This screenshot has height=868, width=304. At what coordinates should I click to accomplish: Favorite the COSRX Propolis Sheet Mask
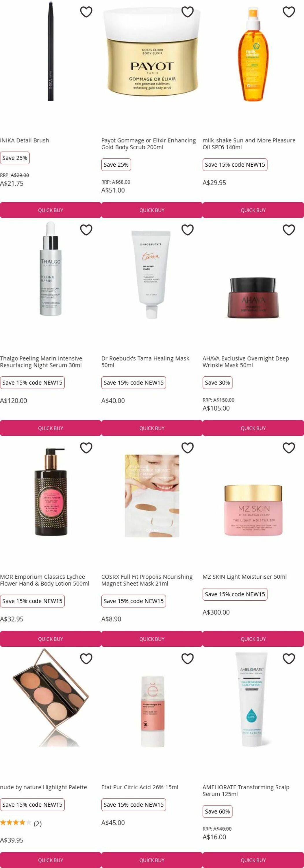[x=188, y=448]
